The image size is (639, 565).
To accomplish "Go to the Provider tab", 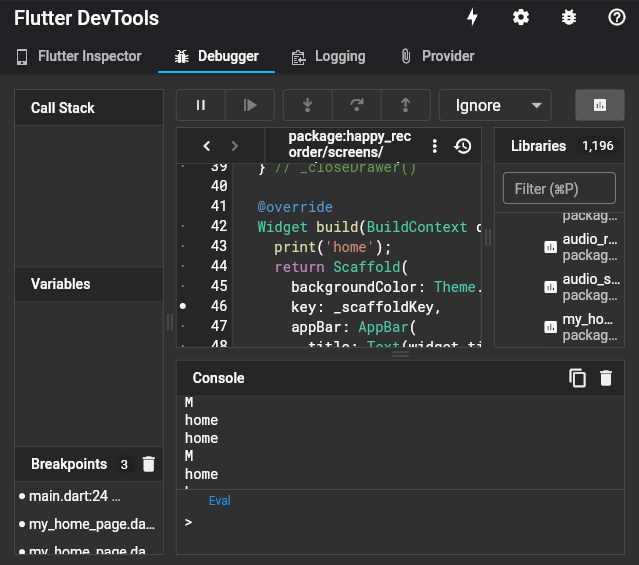I will point(438,56).
